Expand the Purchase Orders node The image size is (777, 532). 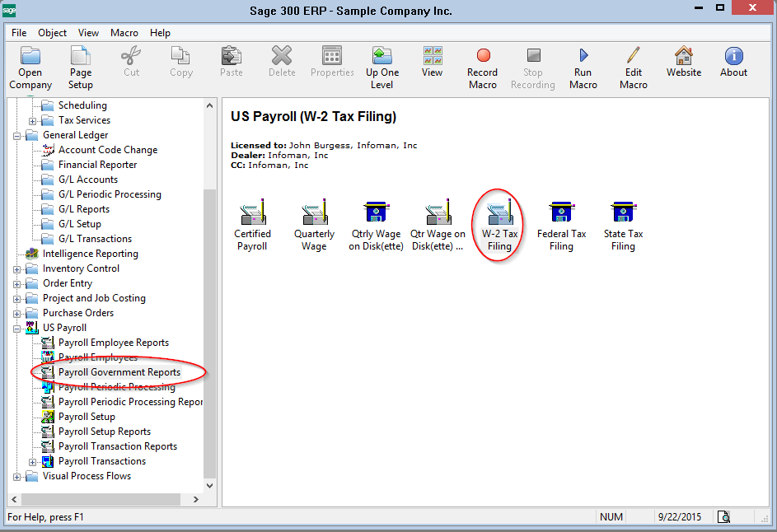(16, 314)
